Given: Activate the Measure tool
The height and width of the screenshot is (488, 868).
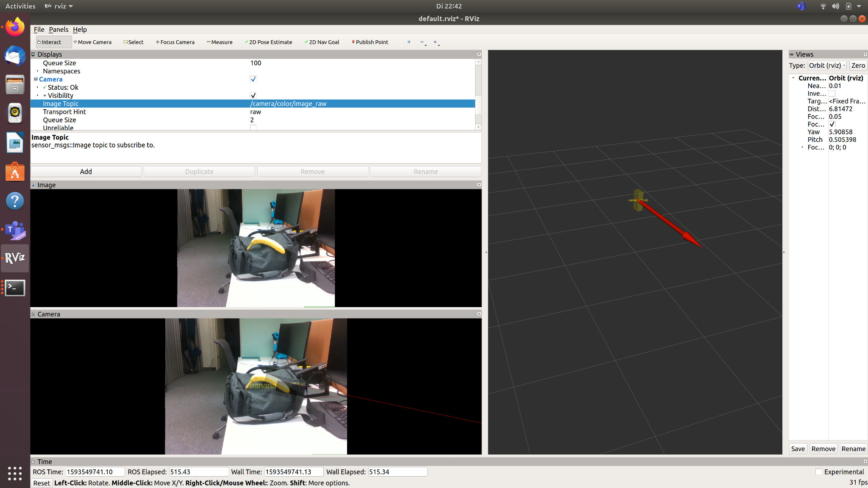Looking at the screenshot, I should [220, 42].
